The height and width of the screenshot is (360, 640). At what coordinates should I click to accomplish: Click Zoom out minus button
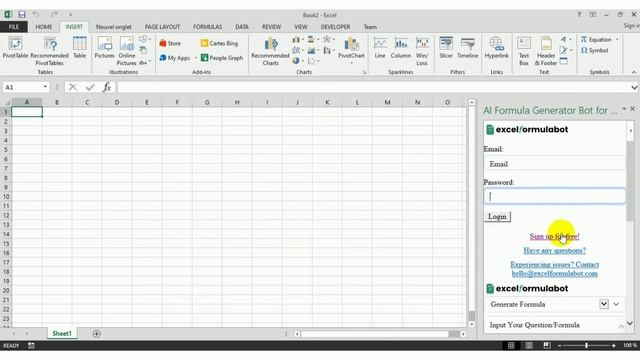pyautogui.click(x=560, y=346)
